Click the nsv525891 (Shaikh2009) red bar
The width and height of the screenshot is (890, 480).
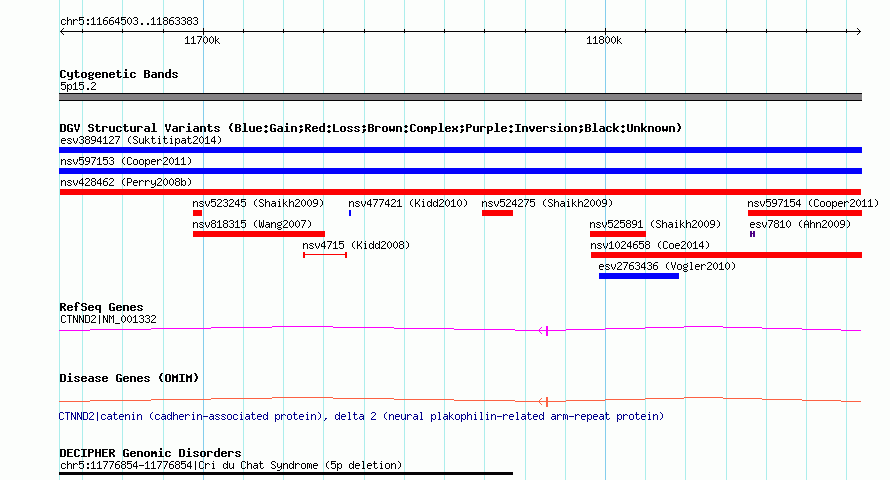click(618, 234)
